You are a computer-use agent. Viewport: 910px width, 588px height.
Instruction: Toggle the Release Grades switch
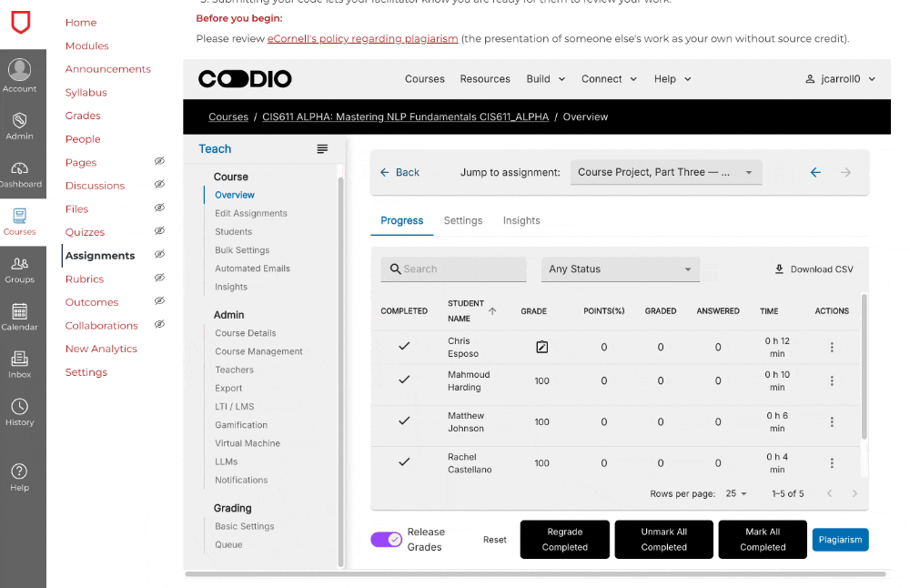pyautogui.click(x=387, y=540)
